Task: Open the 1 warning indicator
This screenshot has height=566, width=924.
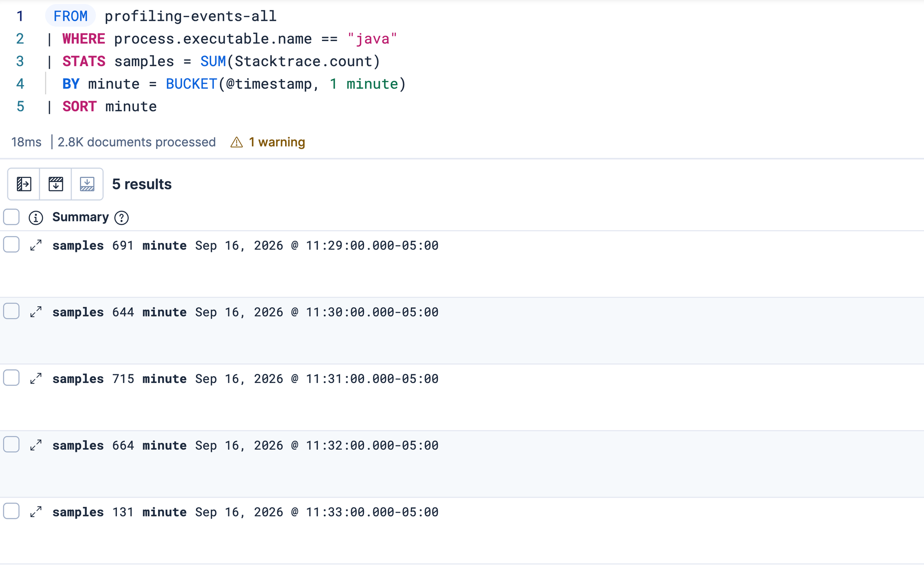Action: (268, 142)
